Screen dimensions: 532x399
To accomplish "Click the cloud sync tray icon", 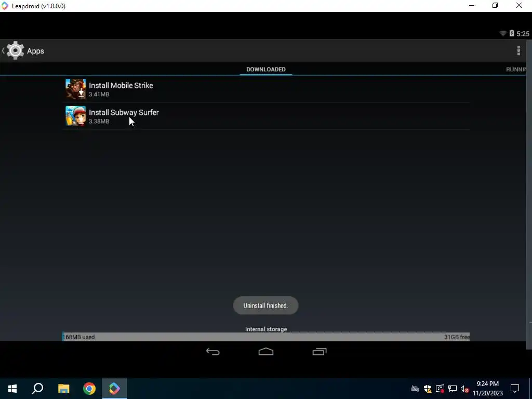I will 415,389.
